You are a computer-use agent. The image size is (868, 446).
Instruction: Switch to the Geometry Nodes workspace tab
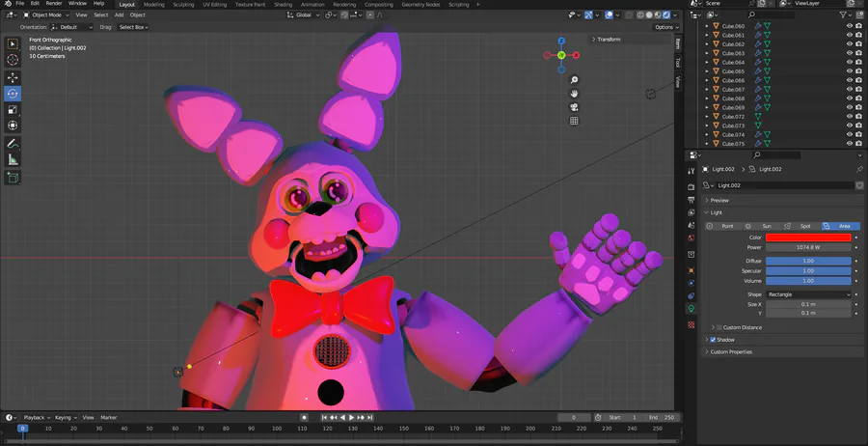[x=420, y=5]
